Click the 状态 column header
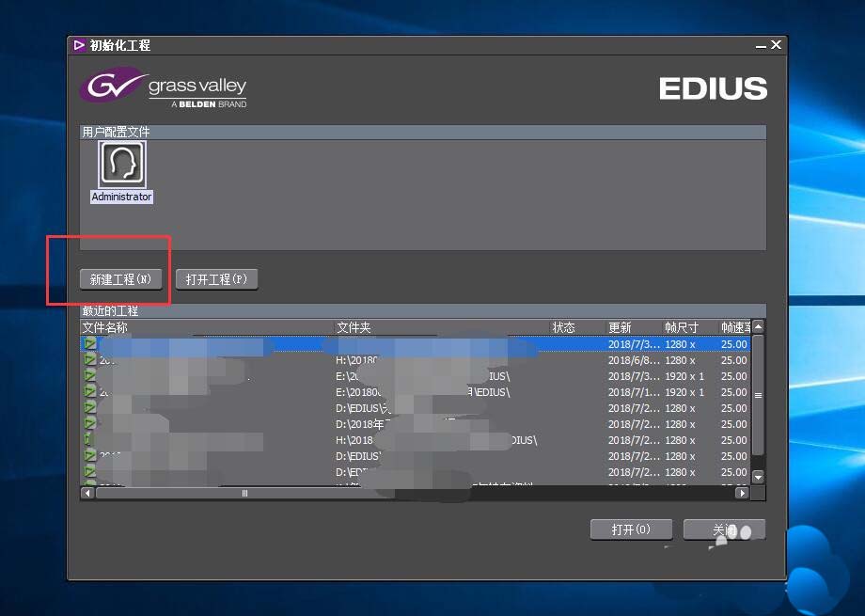The height and width of the screenshot is (616, 865). coord(578,327)
